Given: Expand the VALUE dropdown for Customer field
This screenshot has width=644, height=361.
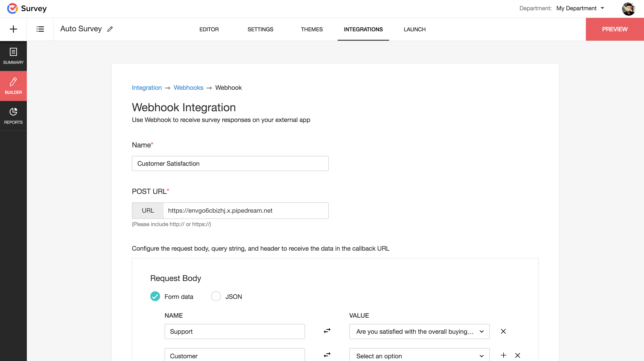Looking at the screenshot, I should (x=481, y=356).
